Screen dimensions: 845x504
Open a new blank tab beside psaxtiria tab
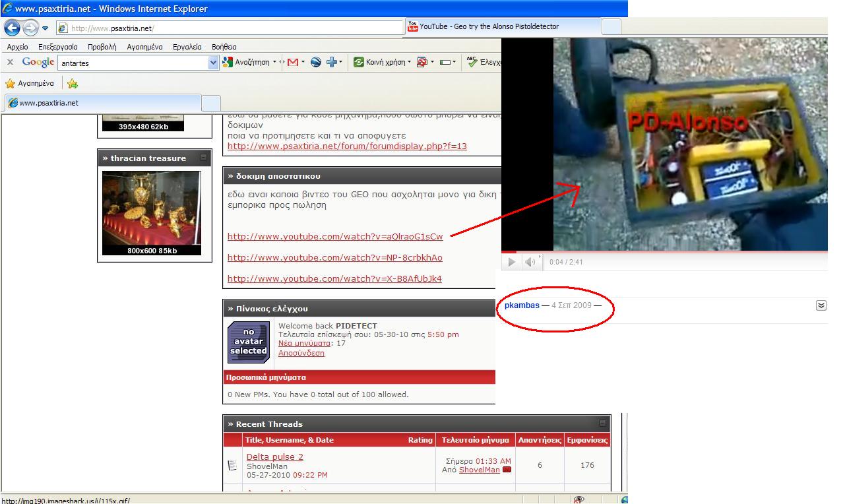tap(210, 103)
